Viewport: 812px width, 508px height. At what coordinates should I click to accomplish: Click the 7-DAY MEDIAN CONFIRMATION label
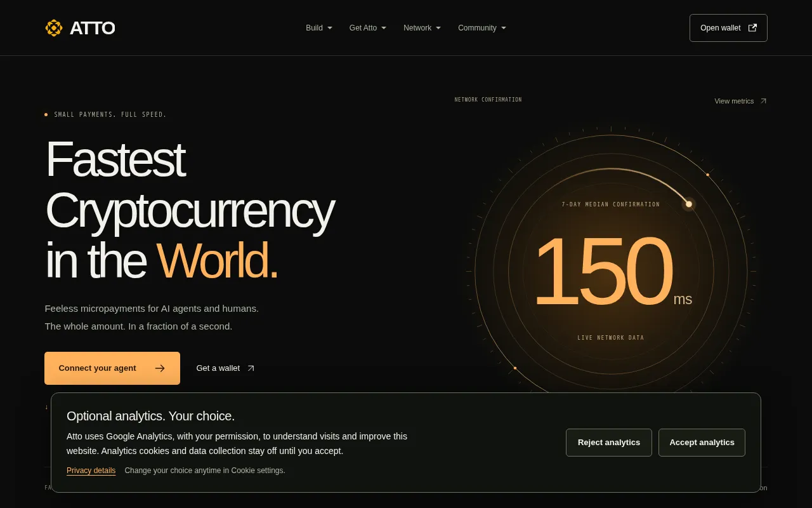(611, 204)
